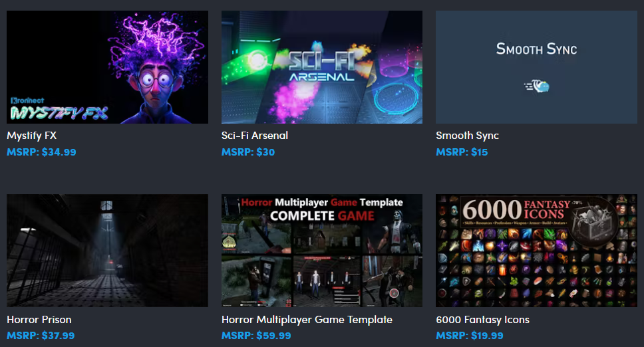The width and height of the screenshot is (644, 347).
Task: Click the MSRP $59.99 price label
Action: coord(256,336)
